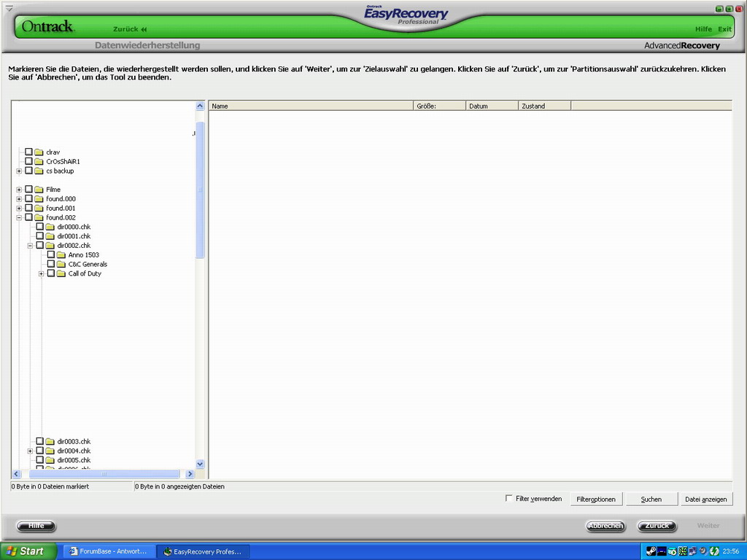Image resolution: width=747 pixels, height=560 pixels.
Task: Collapse the found.002 node
Action: click(x=19, y=217)
